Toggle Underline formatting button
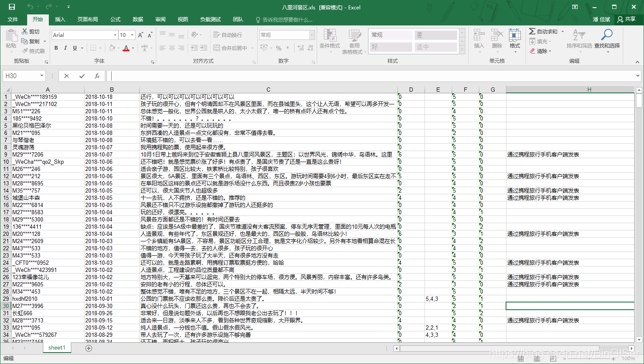644x364 pixels. [x=75, y=48]
